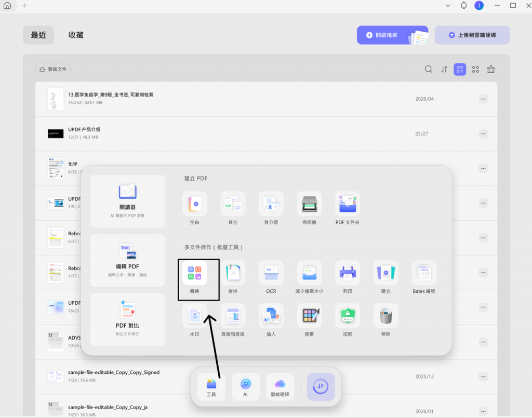The width and height of the screenshot is (532, 418).
Task: Open more options for UPDF 产品介绍 file
Action: [483, 133]
